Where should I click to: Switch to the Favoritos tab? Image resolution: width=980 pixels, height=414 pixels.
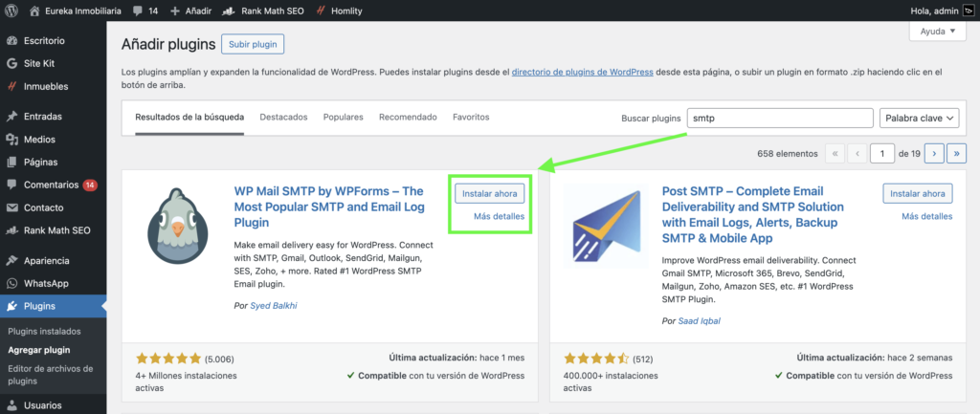pos(471,117)
